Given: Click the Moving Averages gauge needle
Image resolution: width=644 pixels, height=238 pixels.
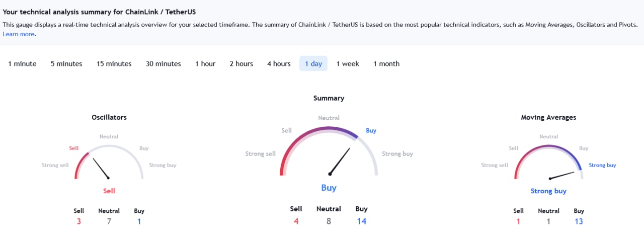Looking at the screenshot, I should pyautogui.click(x=562, y=176).
